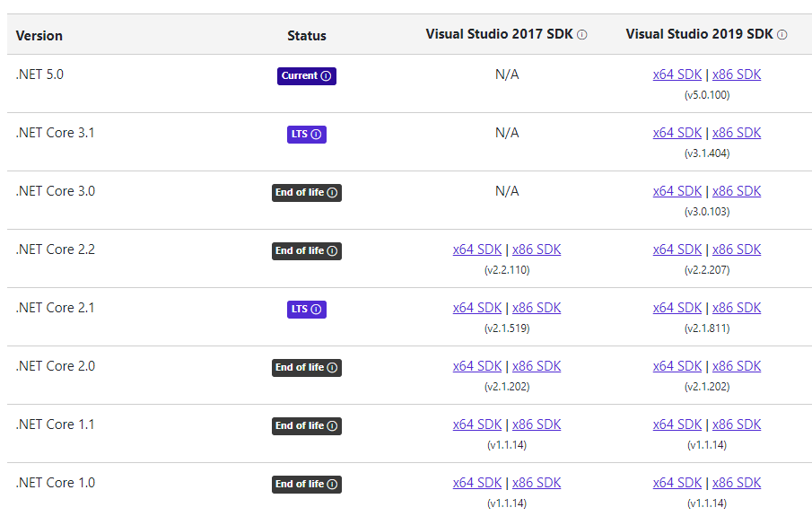
Task: Open .NET Core 1.1 x64 SDK for VS 2017
Action: [x=477, y=424]
